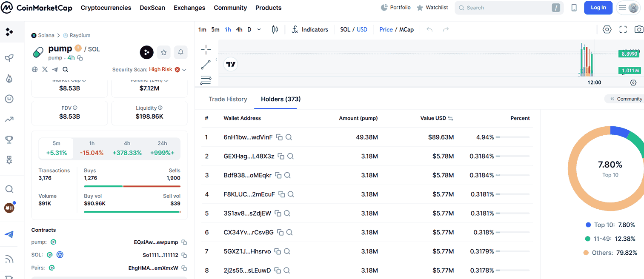Open the Telegram sidebar icon
This screenshot has height=279, width=644.
pos(9,234)
